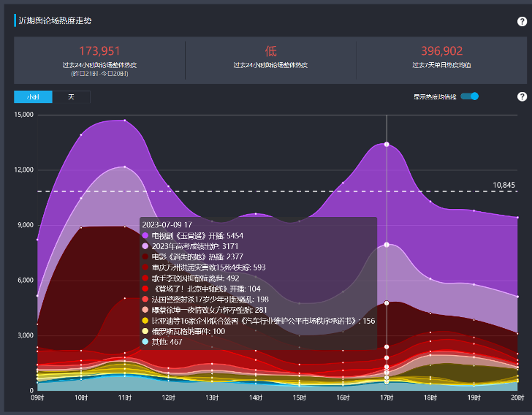Toggle the 显示热度均值线 switch
Screen dimensions: 532x415
click(470, 96)
